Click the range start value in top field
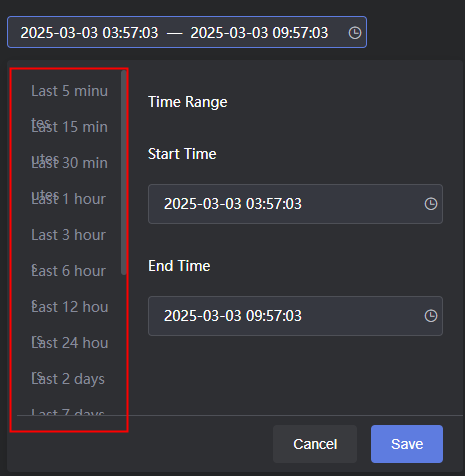The image size is (465, 476). [89, 33]
